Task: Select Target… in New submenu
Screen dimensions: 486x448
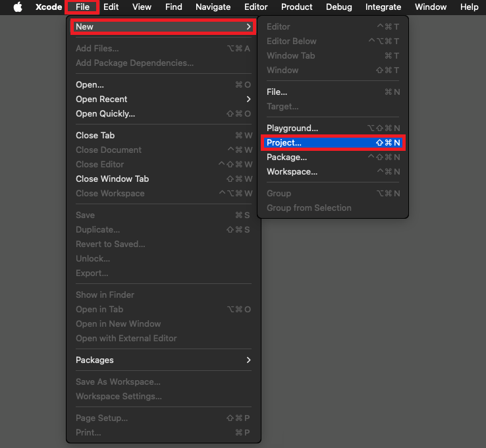Action: coord(333,107)
